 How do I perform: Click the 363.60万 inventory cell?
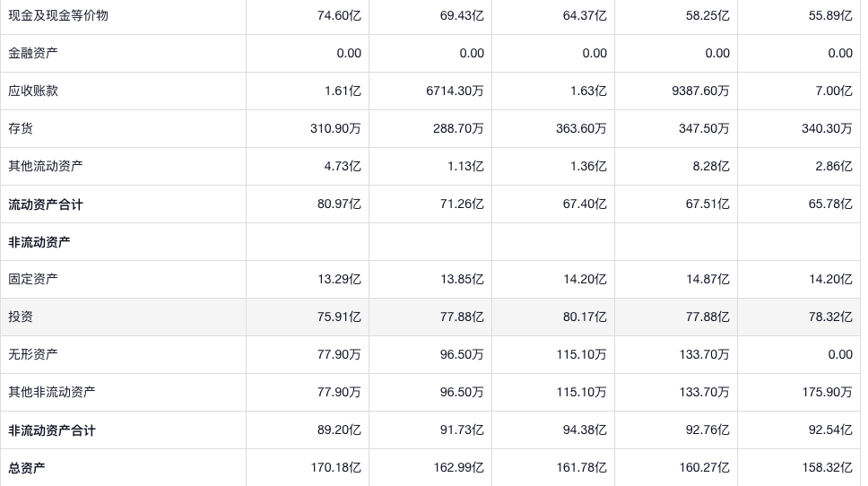pyautogui.click(x=581, y=128)
